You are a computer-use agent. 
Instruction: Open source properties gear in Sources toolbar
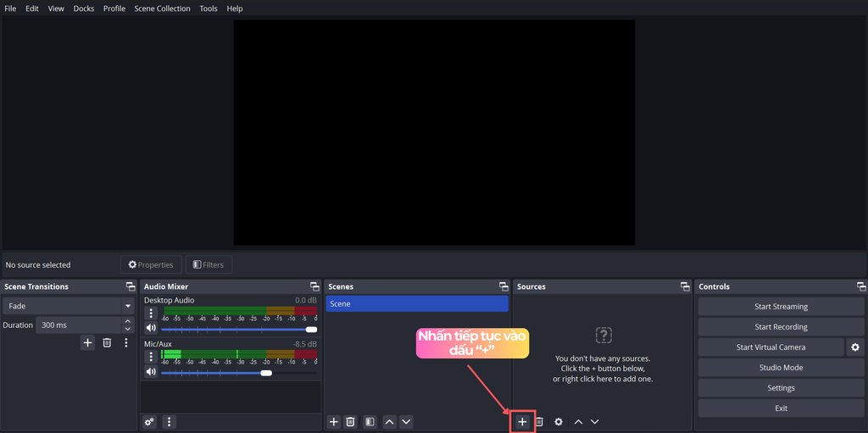pyautogui.click(x=559, y=421)
